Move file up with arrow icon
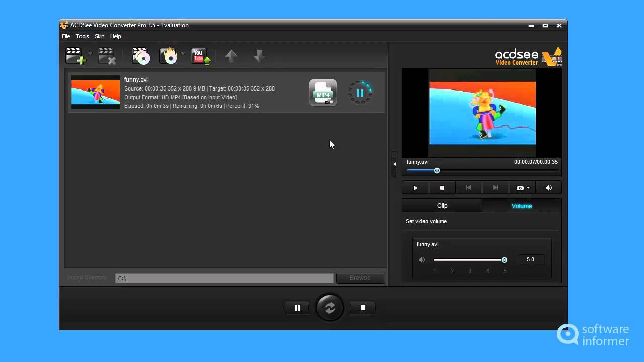Screen dimensions: 644x362 pyautogui.click(x=231, y=56)
